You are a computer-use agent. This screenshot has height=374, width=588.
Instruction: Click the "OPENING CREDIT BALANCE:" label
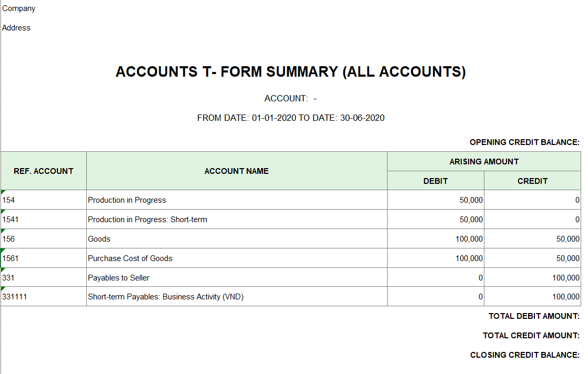(524, 142)
